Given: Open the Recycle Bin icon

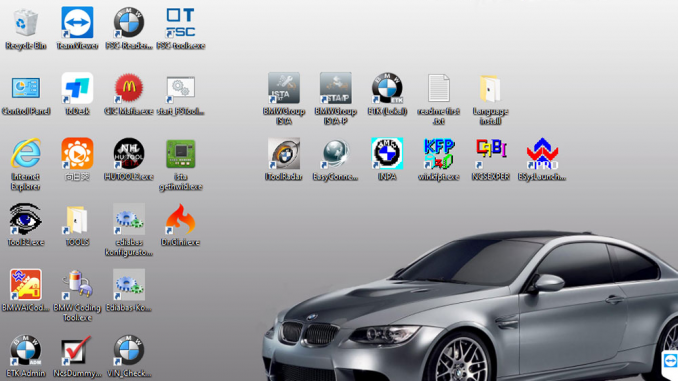Looking at the screenshot, I should click(26, 22).
